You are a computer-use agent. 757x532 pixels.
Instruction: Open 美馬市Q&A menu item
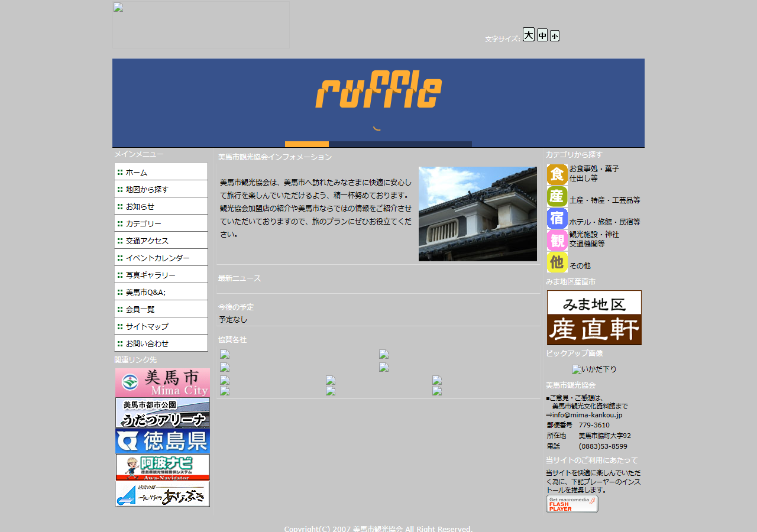(x=161, y=292)
